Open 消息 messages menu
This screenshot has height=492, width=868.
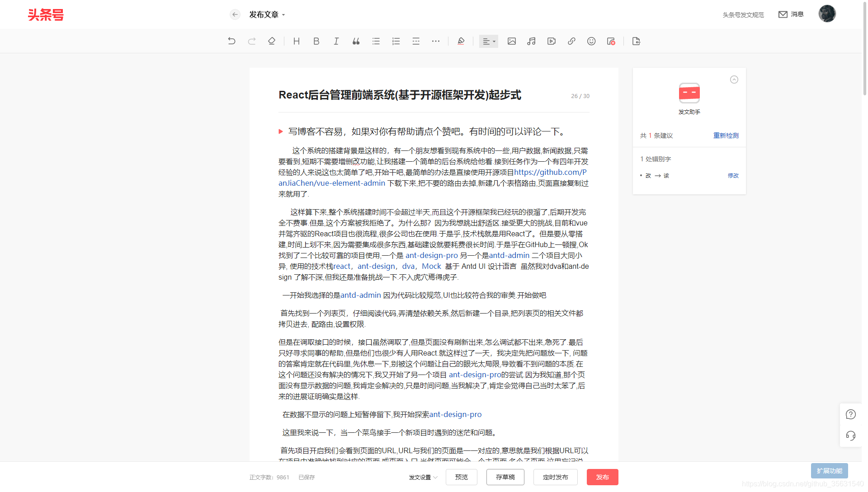point(791,14)
